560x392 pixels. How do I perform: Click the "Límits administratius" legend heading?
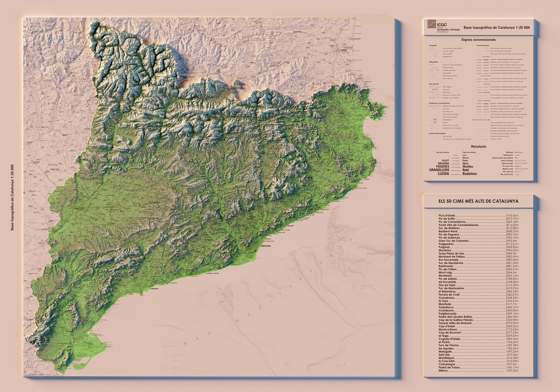[437, 133]
